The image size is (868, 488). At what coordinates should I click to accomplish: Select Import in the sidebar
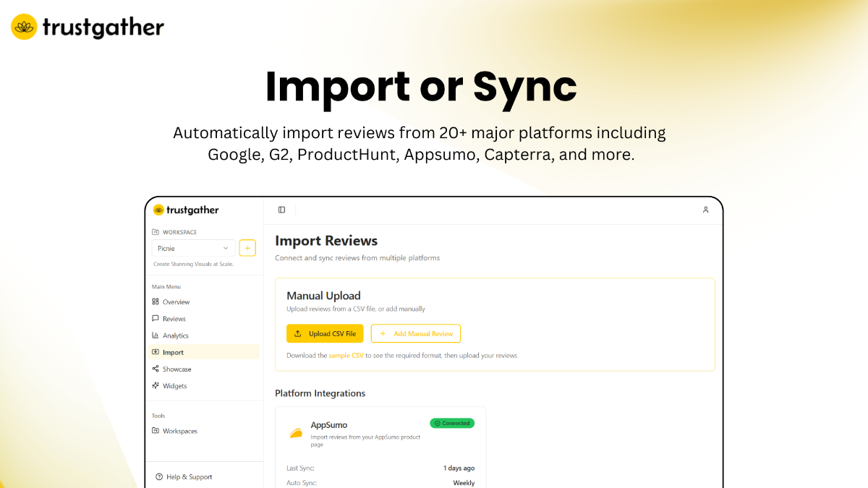pyautogui.click(x=173, y=352)
